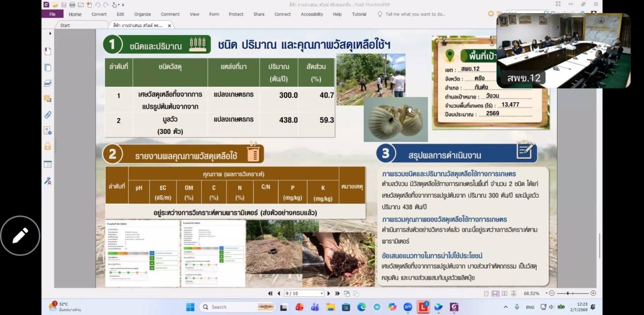This screenshot has width=644, height=315.
Task: Switch to the Organize ribbon tab
Action: point(142,14)
